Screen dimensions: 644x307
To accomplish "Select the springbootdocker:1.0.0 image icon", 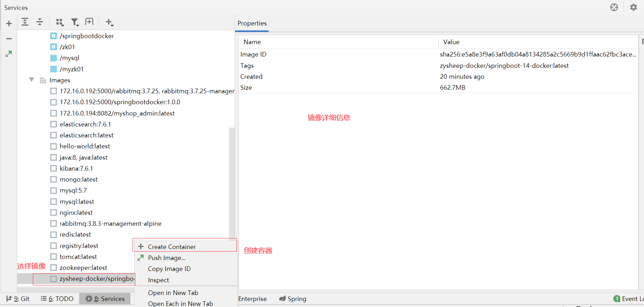I will tap(53, 102).
